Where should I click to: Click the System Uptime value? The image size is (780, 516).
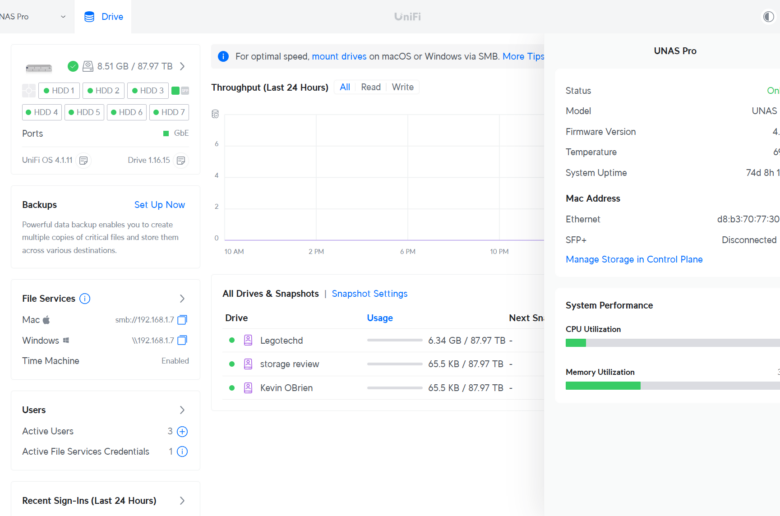763,173
